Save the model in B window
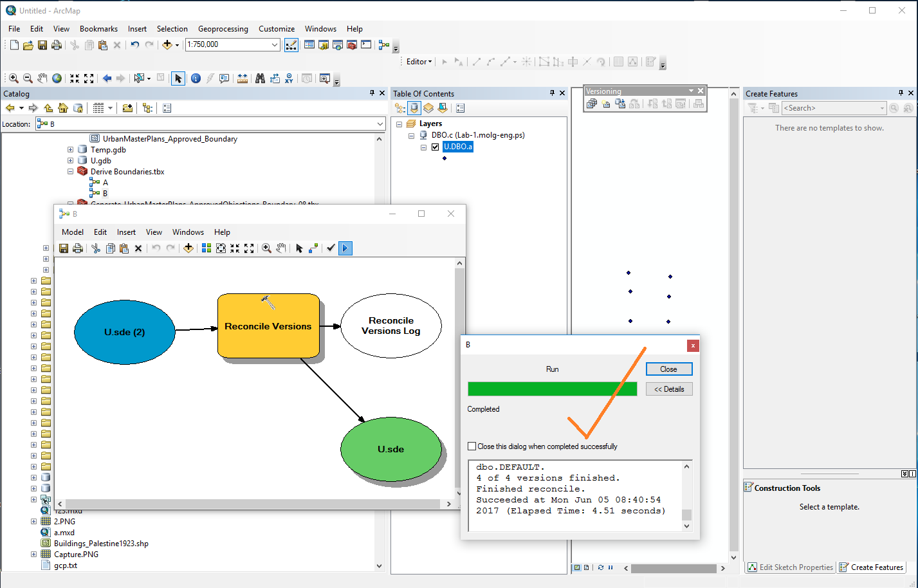The height and width of the screenshot is (588, 918). (x=64, y=248)
